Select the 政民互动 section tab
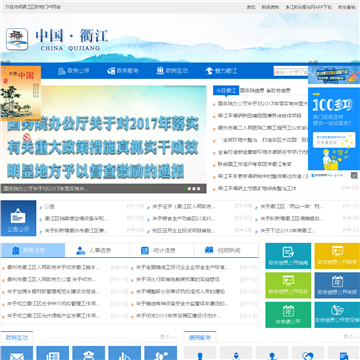Screen dimensions: 360x360 pos(17,338)
